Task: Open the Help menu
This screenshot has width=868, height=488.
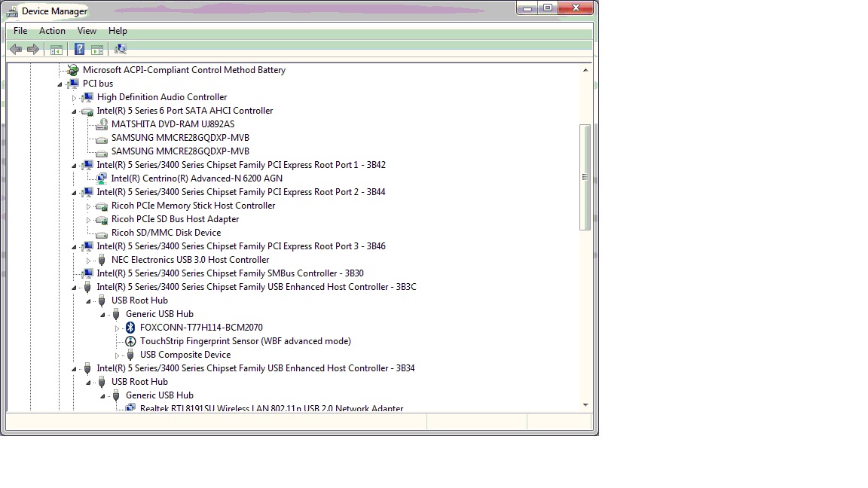Action: 118,31
